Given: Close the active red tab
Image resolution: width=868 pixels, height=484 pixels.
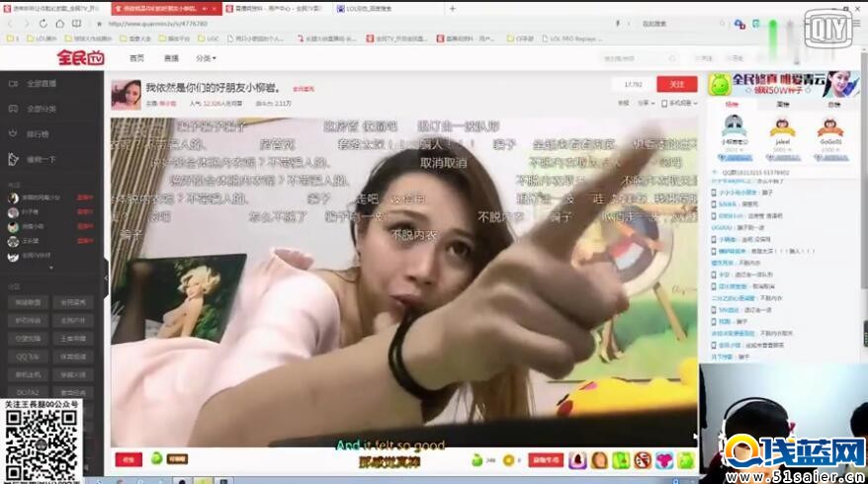Looking at the screenshot, I should tap(214, 9).
